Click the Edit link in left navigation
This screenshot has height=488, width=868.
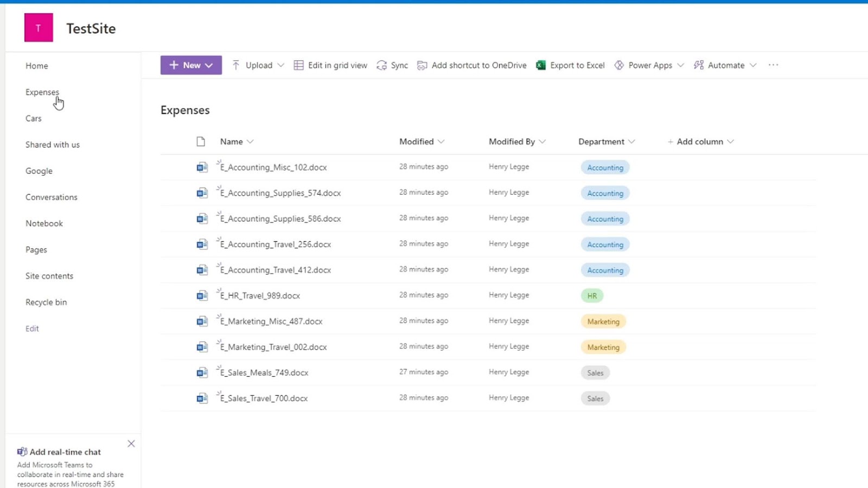[x=32, y=329]
